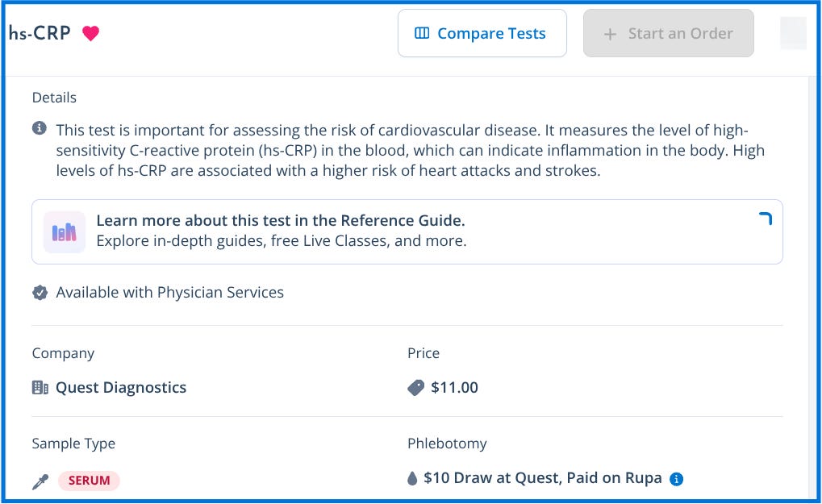Click the blue info icon after Paid on Rupa

[x=677, y=479]
